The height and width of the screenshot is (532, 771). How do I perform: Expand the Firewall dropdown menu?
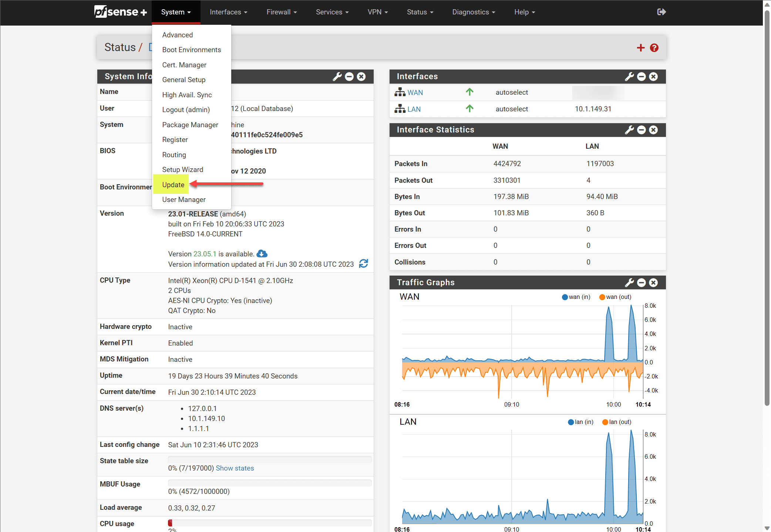point(282,12)
